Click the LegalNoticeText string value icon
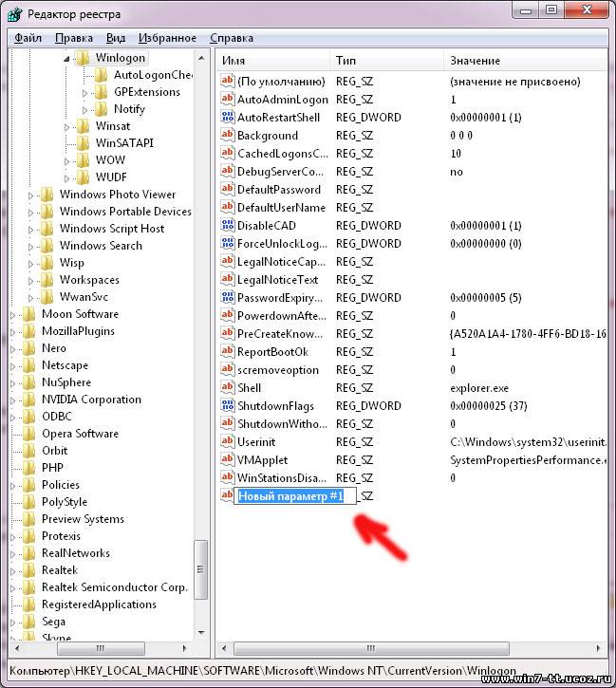The image size is (616, 688). [227, 279]
